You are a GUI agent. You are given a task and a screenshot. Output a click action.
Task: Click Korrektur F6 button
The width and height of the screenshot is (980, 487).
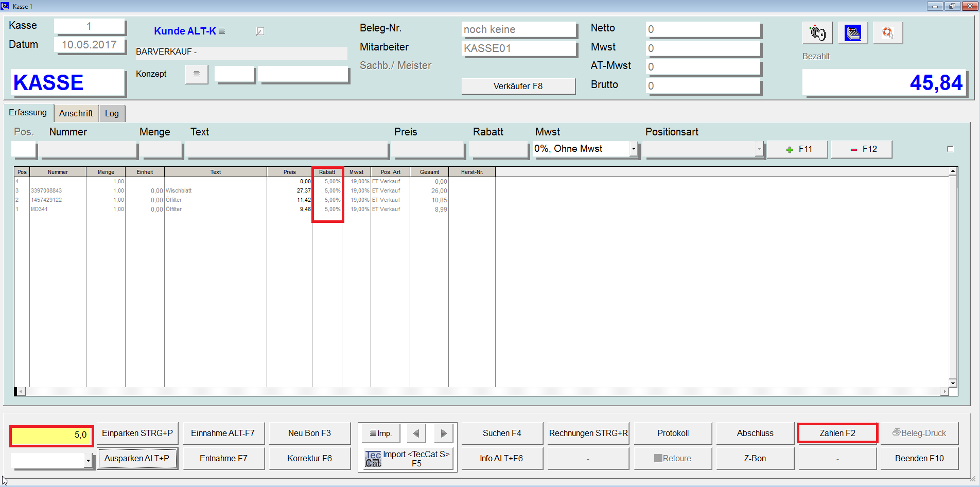(309, 459)
